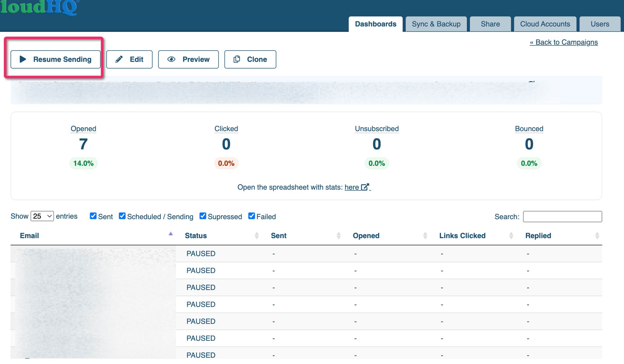This screenshot has width=624, height=364.
Task: Click the Resume Sending button label
Action: [62, 59]
